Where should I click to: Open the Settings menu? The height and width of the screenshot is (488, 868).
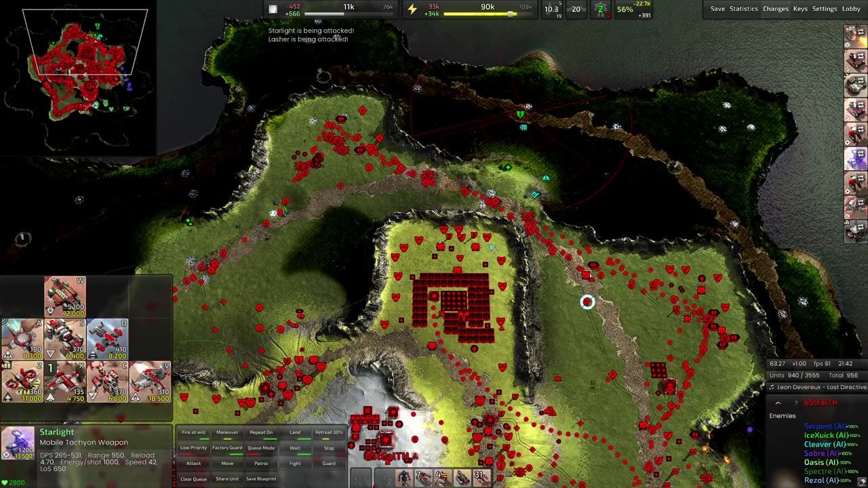[x=825, y=9]
